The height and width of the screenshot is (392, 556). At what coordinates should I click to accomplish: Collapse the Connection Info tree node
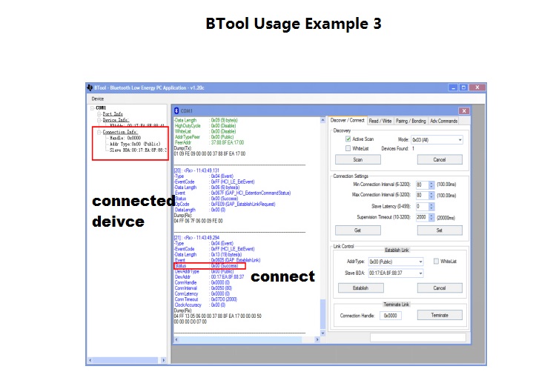99,132
